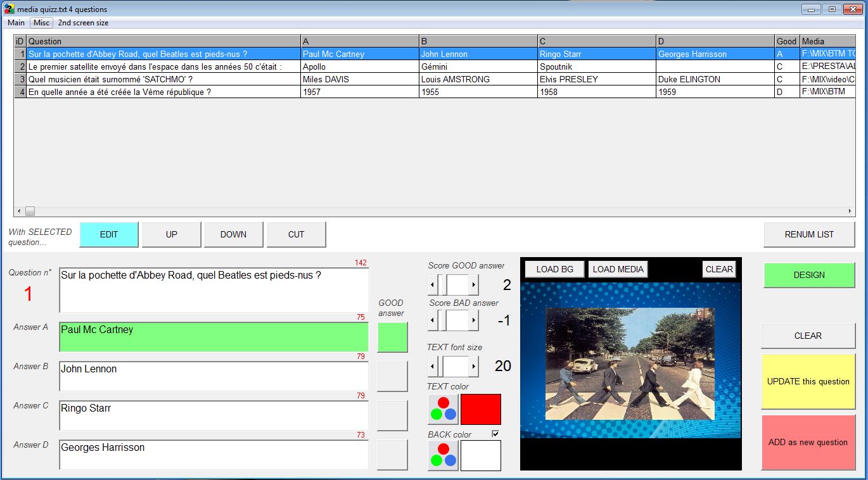Click the table horizontal scrollbar left arrow
The width and height of the screenshot is (868, 480).
coord(19,211)
